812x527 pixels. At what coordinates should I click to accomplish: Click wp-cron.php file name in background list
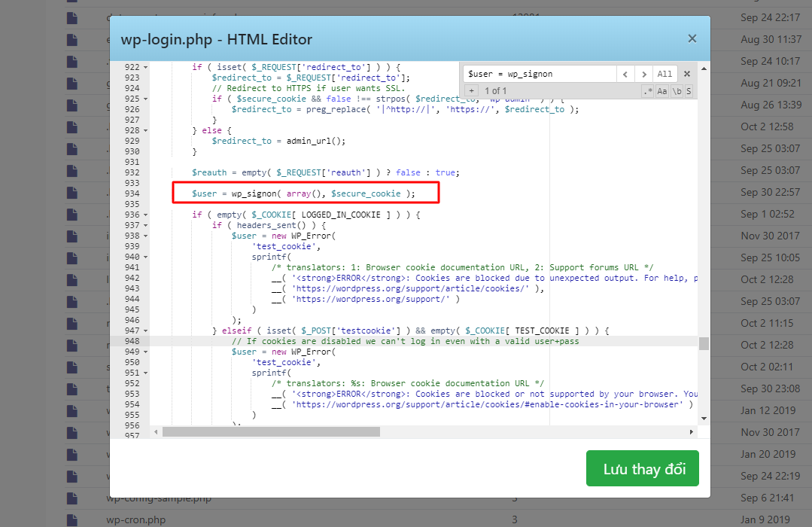[x=135, y=519]
